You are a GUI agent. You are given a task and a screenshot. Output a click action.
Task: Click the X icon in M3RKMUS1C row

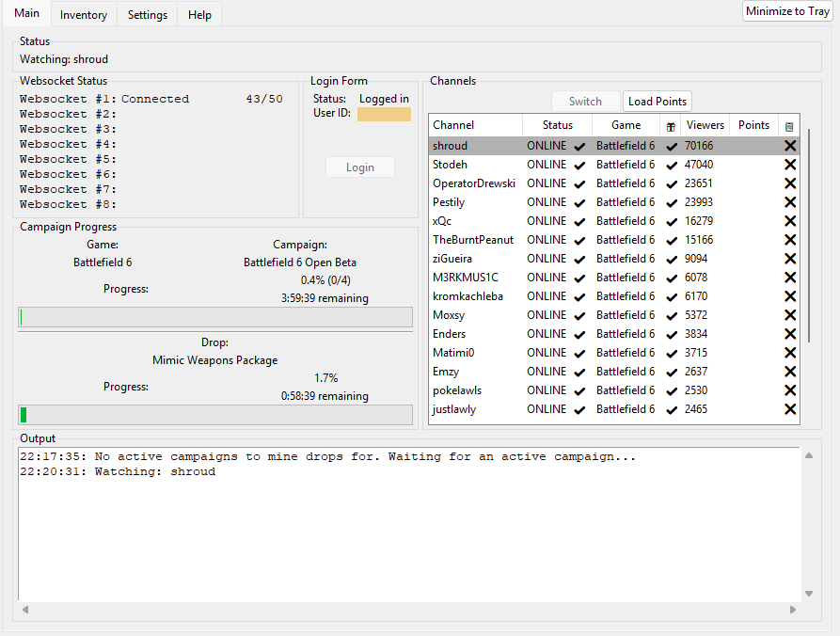click(789, 278)
